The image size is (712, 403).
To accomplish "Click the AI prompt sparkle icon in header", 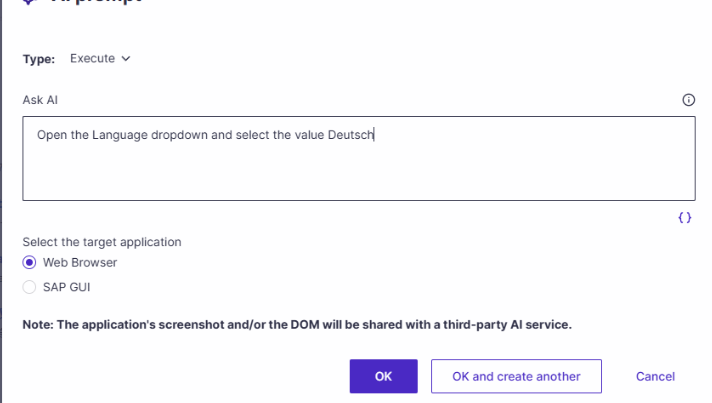I will click(29, 1).
